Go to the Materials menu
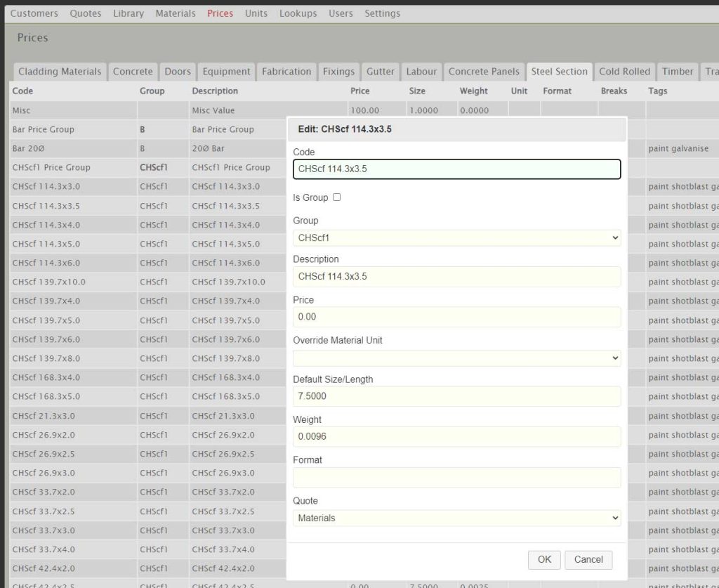Viewport: 719px width, 588px height. (176, 13)
